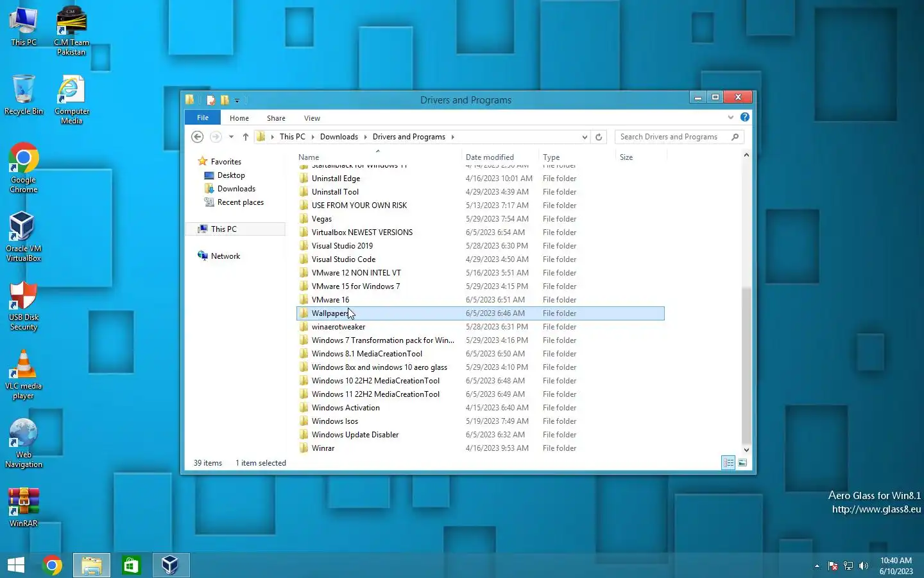Image resolution: width=924 pixels, height=578 pixels.
Task: Open C.M Team Pakistan desktop shortcut
Action: [x=71, y=30]
